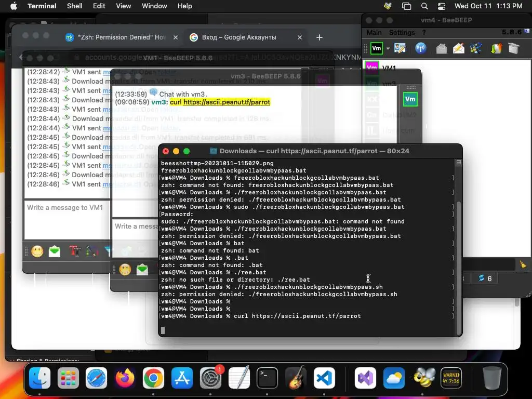
Task: Click the green envelope icon in vm3 chat toolbar
Action: point(142,270)
